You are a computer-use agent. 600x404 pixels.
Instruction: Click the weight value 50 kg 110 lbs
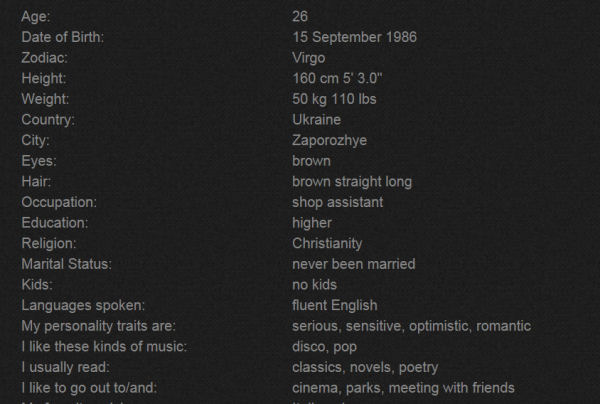pos(334,99)
